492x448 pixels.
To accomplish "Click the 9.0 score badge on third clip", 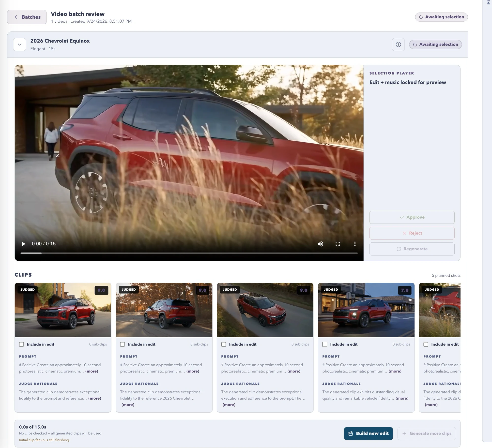I will [304, 290].
